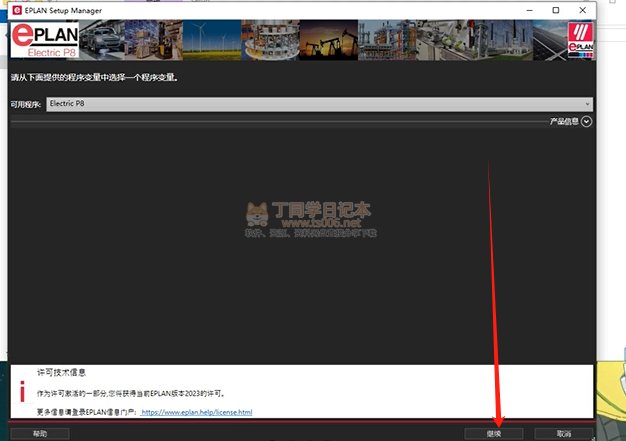Click the EPLAN Electric P8 logo banner
The height and width of the screenshot is (441, 626).
pos(45,40)
